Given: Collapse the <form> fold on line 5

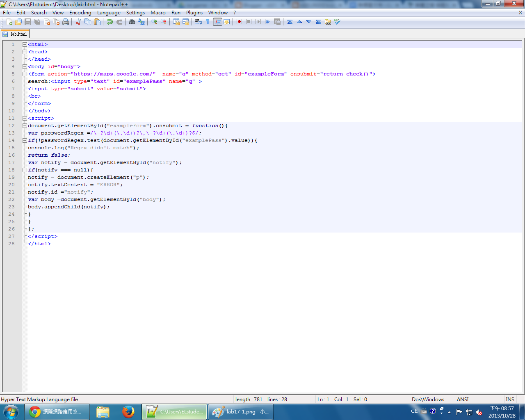Looking at the screenshot, I should point(25,74).
